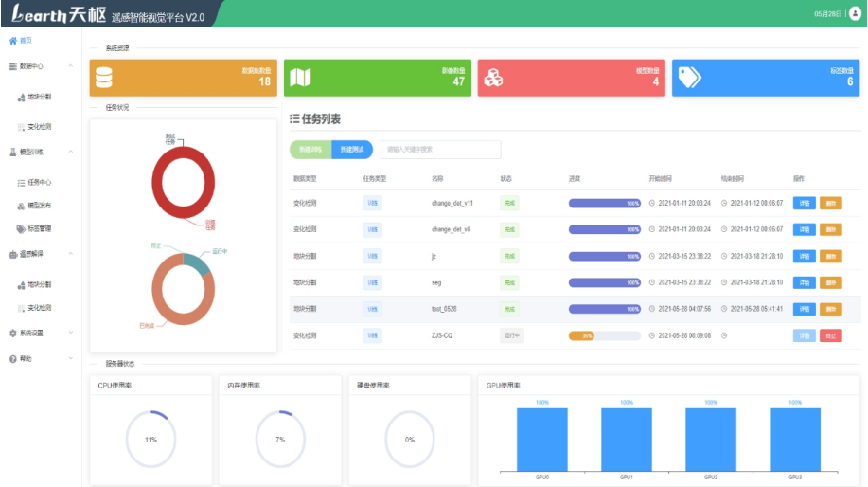Click the 标签管理 tag icon
Viewport: 868px width, 487px height.
coord(21,229)
